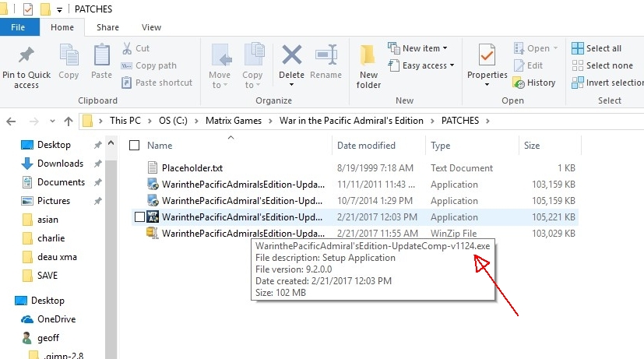644x359 pixels.
Task: Open the asian folder in sidebar
Action: 40,220
